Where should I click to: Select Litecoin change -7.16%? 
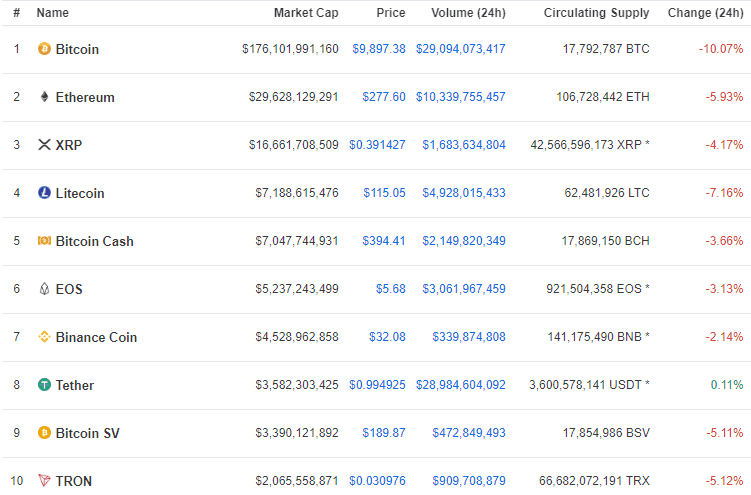724,192
